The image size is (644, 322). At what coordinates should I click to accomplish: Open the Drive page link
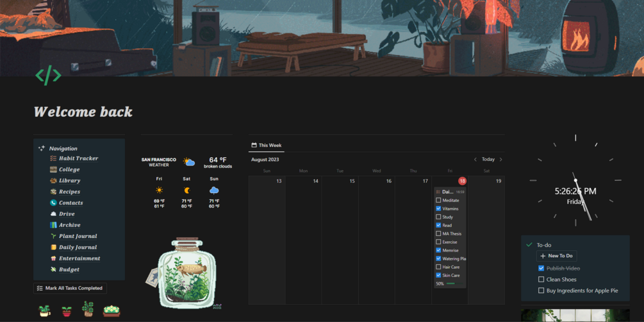click(67, 214)
